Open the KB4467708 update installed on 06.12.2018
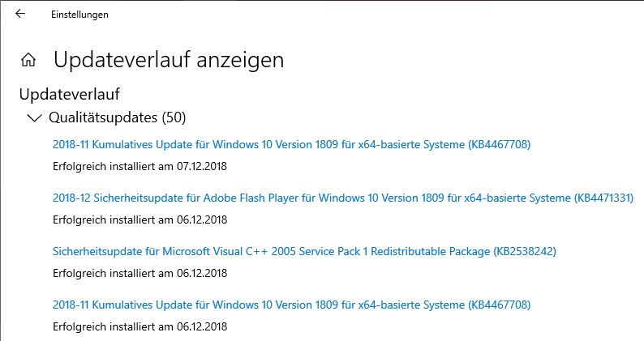 point(292,305)
